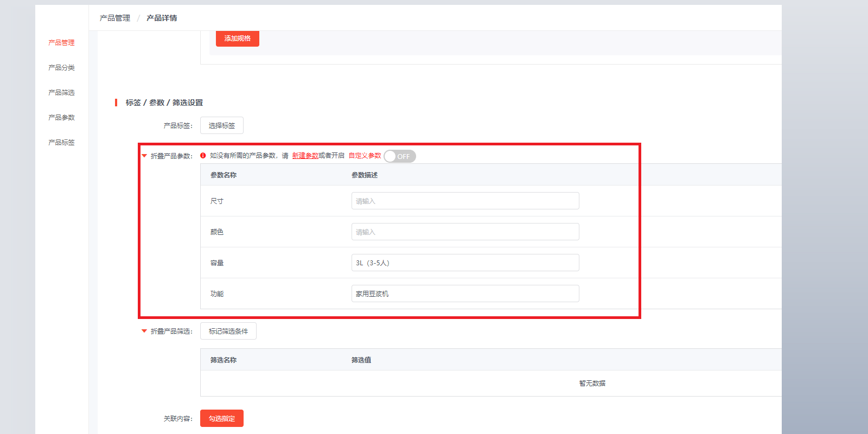
Task: Click the 产品标签: field label
Action: (178, 125)
